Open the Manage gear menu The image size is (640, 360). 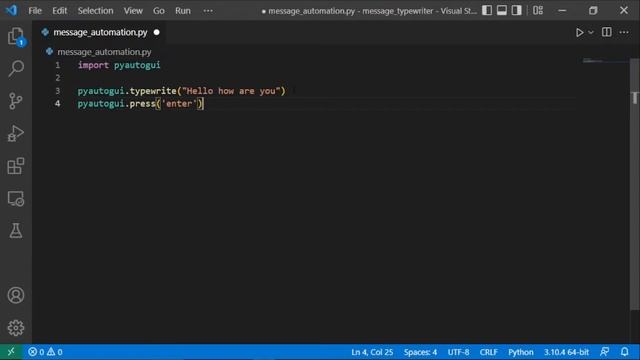16,328
